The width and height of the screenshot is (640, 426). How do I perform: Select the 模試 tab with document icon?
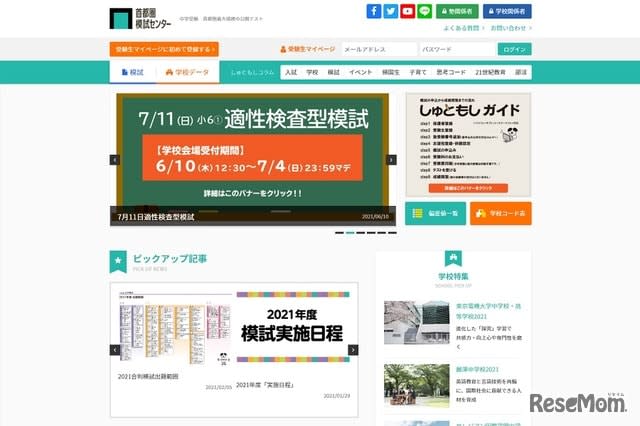click(133, 72)
